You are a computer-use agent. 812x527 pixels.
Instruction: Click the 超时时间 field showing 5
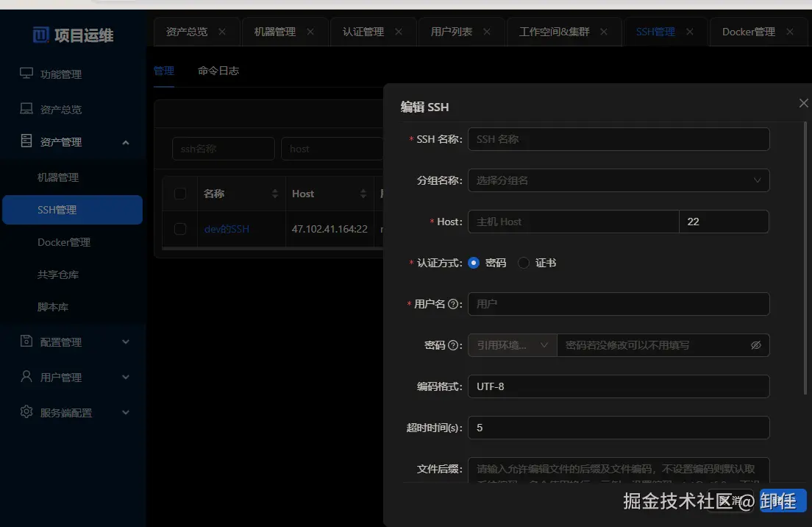click(x=619, y=428)
